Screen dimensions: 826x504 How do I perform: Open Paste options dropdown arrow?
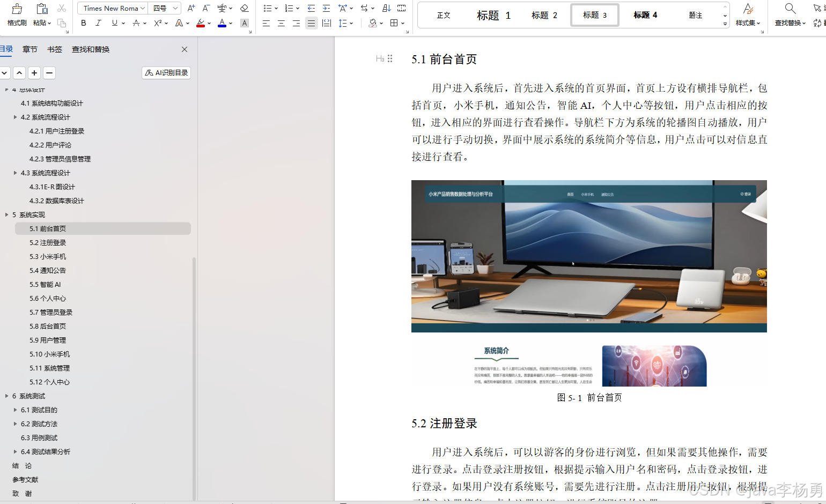(49, 23)
